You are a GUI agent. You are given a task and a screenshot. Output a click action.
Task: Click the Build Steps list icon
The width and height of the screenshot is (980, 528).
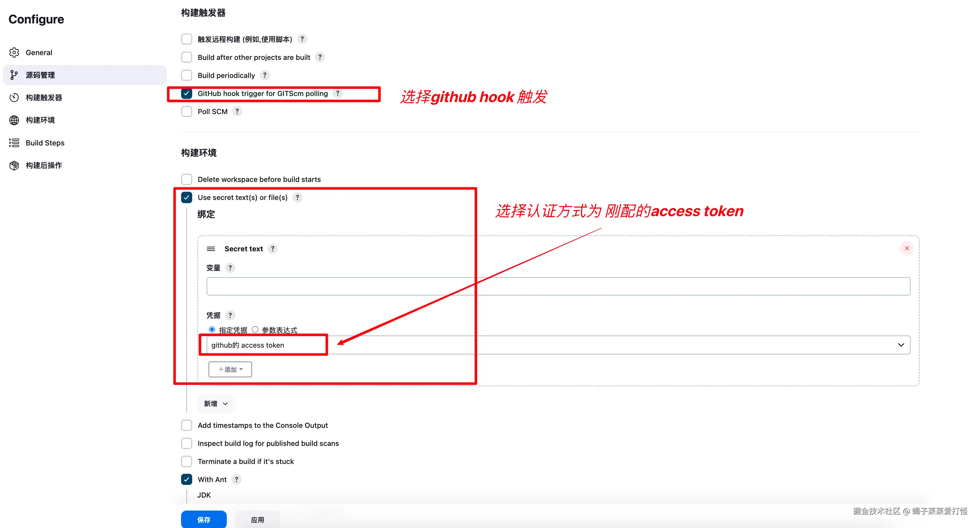coord(14,143)
